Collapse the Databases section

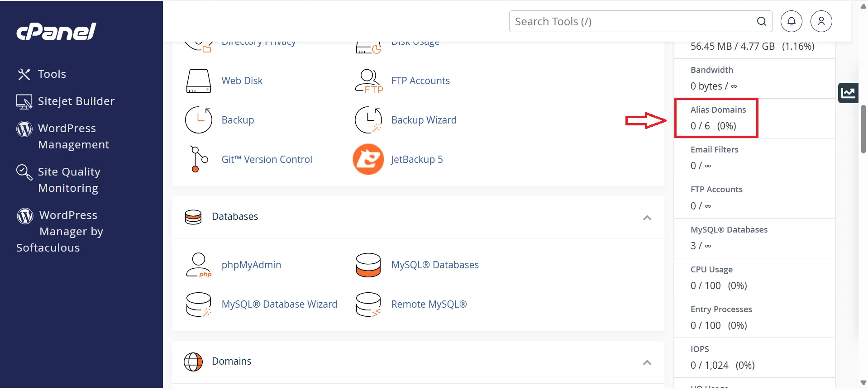tap(647, 218)
